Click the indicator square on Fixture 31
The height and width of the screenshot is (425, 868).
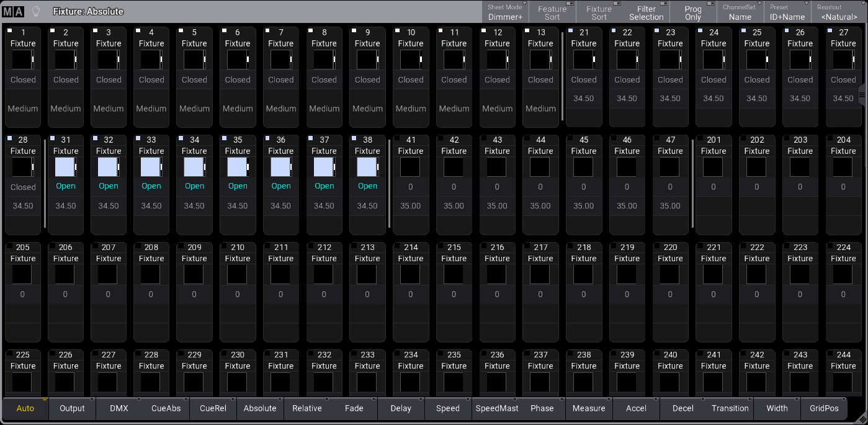click(53, 139)
